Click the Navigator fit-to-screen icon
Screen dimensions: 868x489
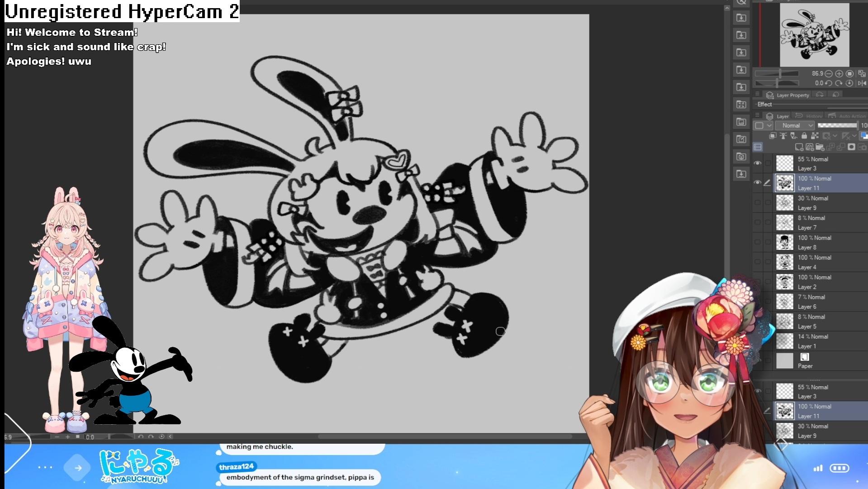[x=862, y=74]
